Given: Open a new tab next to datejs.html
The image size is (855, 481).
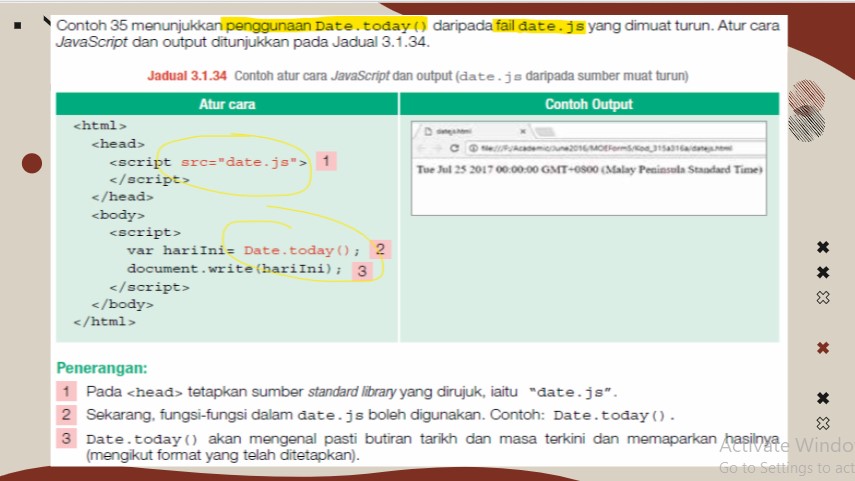Looking at the screenshot, I should 545,131.
